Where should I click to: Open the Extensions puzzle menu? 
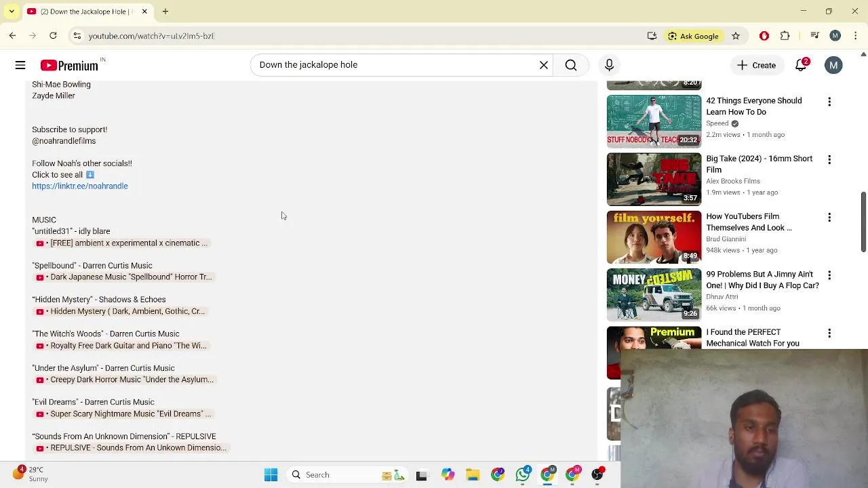(x=785, y=36)
